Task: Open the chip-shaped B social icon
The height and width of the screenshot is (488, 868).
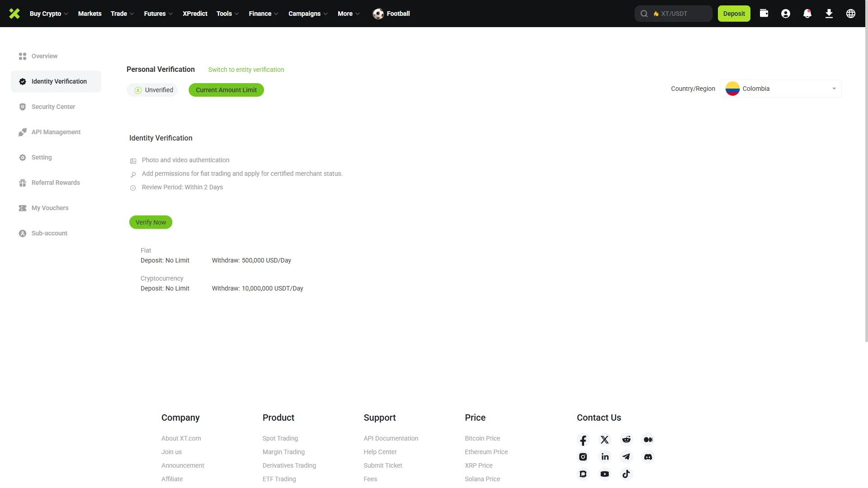Action: pyautogui.click(x=583, y=474)
